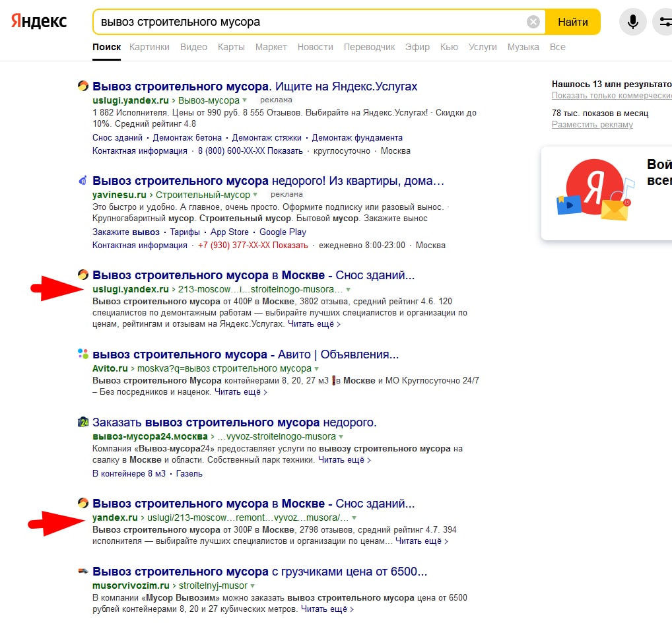Show the +7 (930) 377-XX-XX phone number

(253, 245)
